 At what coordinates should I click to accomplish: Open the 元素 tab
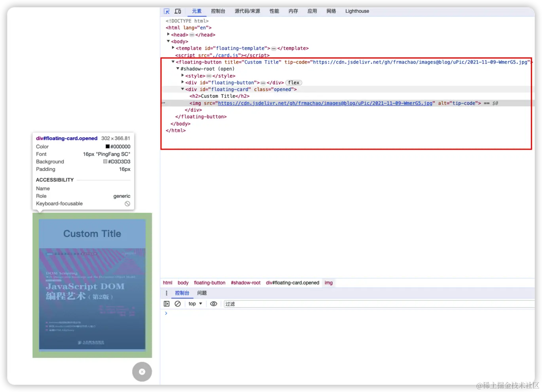point(197,11)
